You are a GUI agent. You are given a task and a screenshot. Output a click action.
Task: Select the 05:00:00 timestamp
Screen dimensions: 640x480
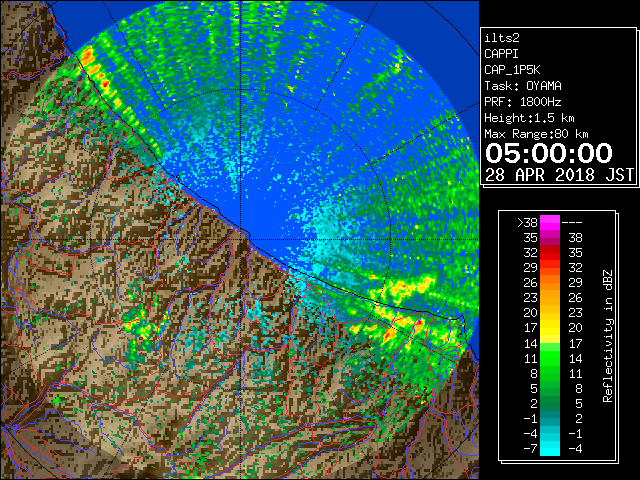tap(549, 153)
